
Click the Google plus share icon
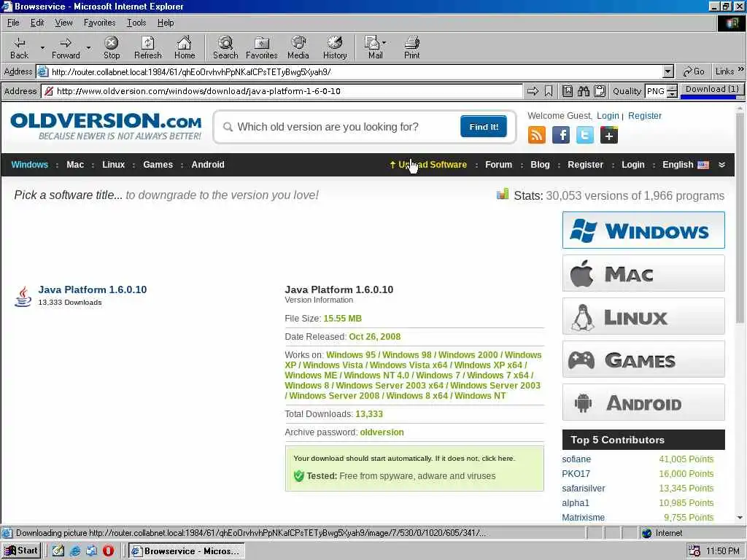coord(609,135)
